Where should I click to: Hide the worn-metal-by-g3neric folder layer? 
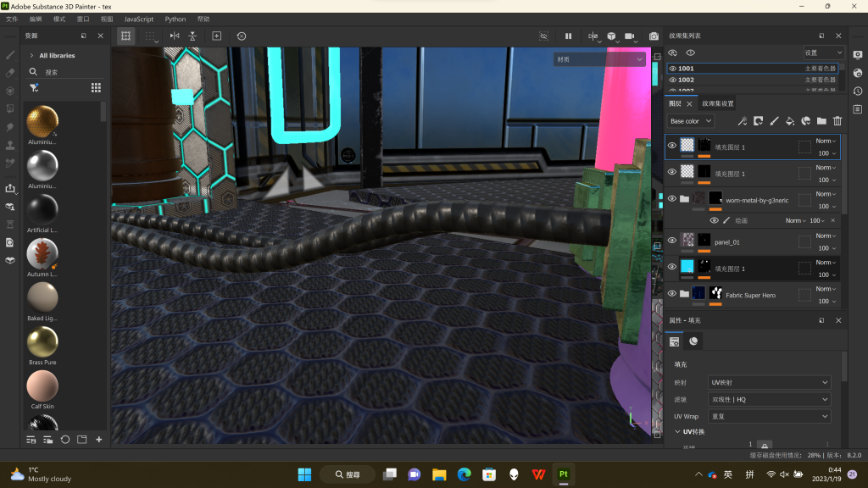pyautogui.click(x=672, y=198)
